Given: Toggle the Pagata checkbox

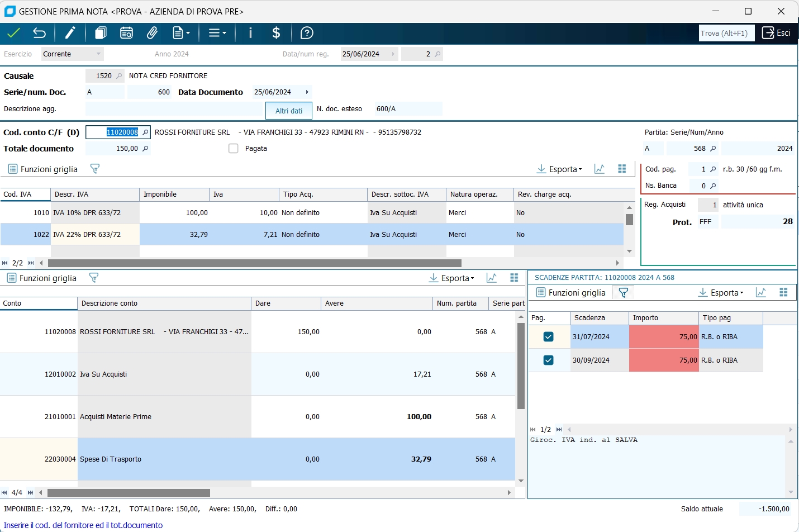Looking at the screenshot, I should tap(234, 149).
